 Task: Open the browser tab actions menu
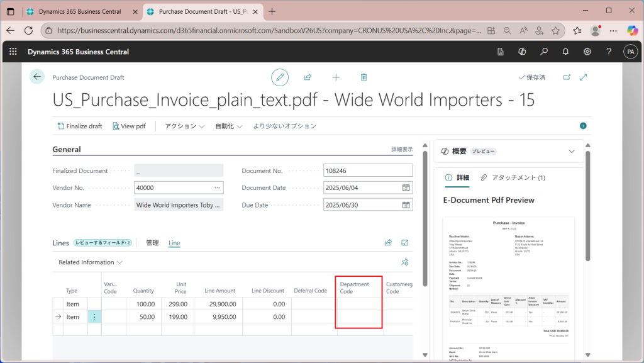(x=11, y=11)
